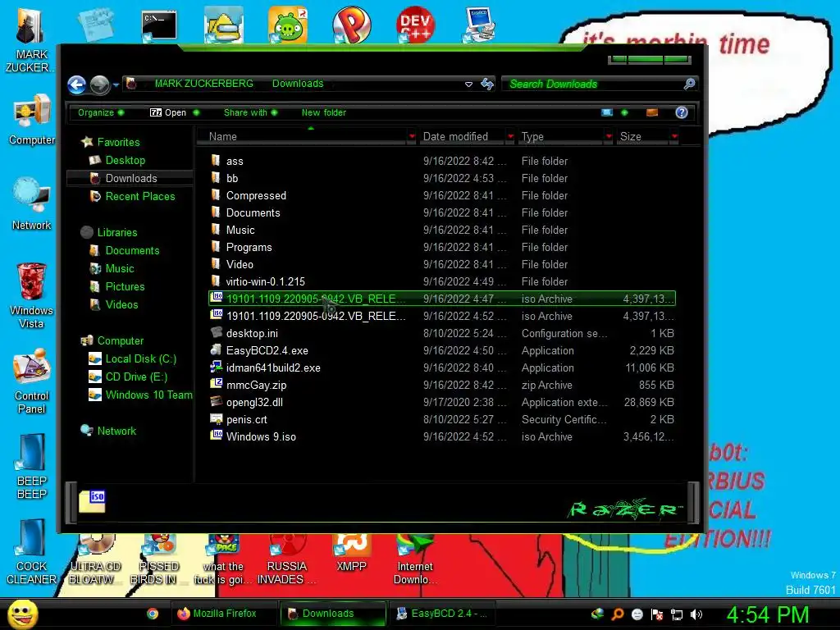Select Network in the navigation pane
The image size is (840, 630).
(x=109, y=431)
